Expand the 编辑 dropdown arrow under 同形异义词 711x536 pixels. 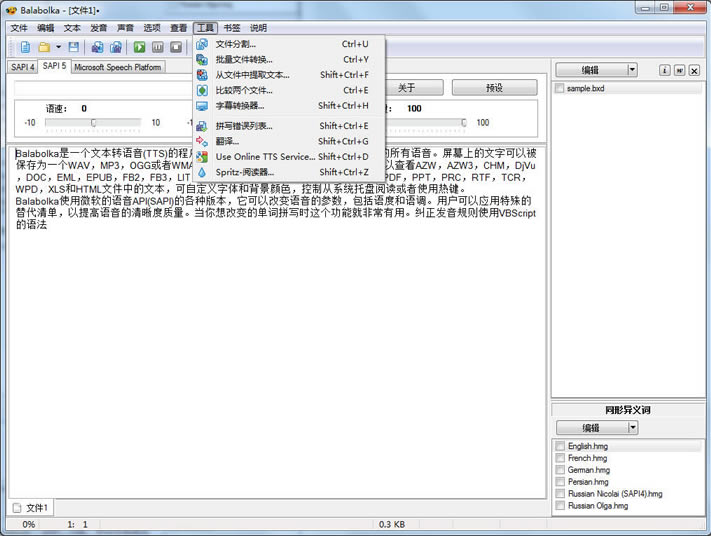tap(632, 428)
